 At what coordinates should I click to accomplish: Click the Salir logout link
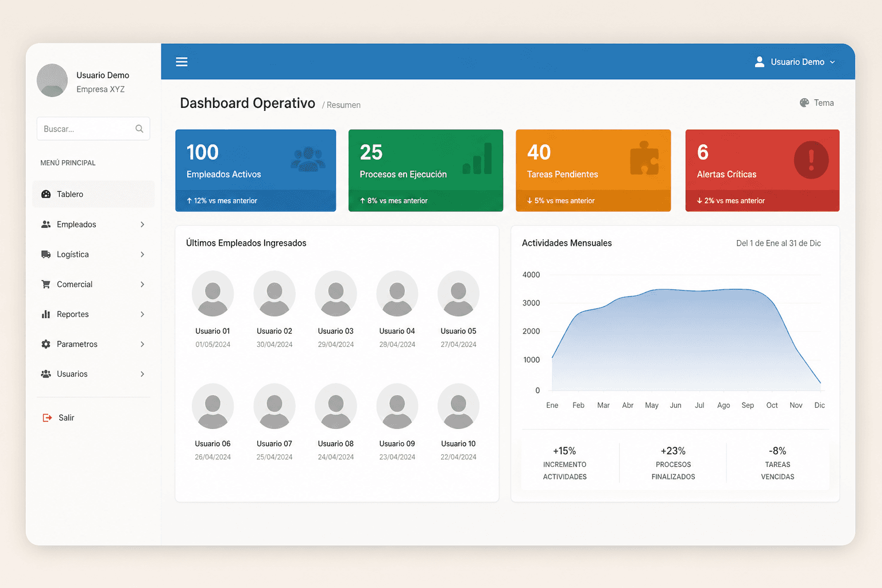[x=65, y=417]
